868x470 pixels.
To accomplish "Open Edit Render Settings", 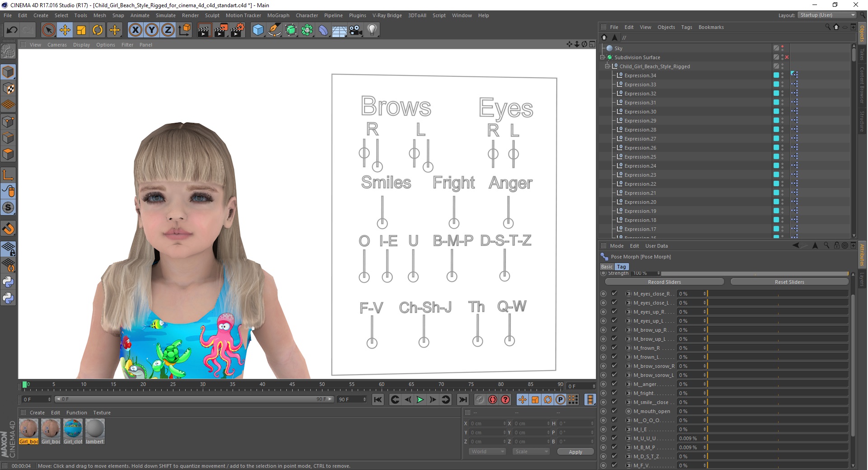I will 238,30.
